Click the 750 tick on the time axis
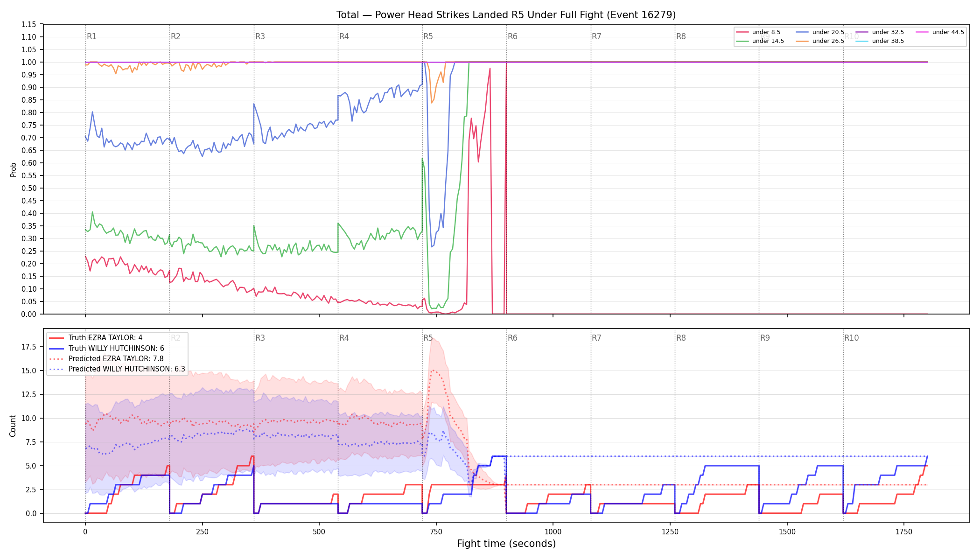980x560 pixels. point(436,532)
